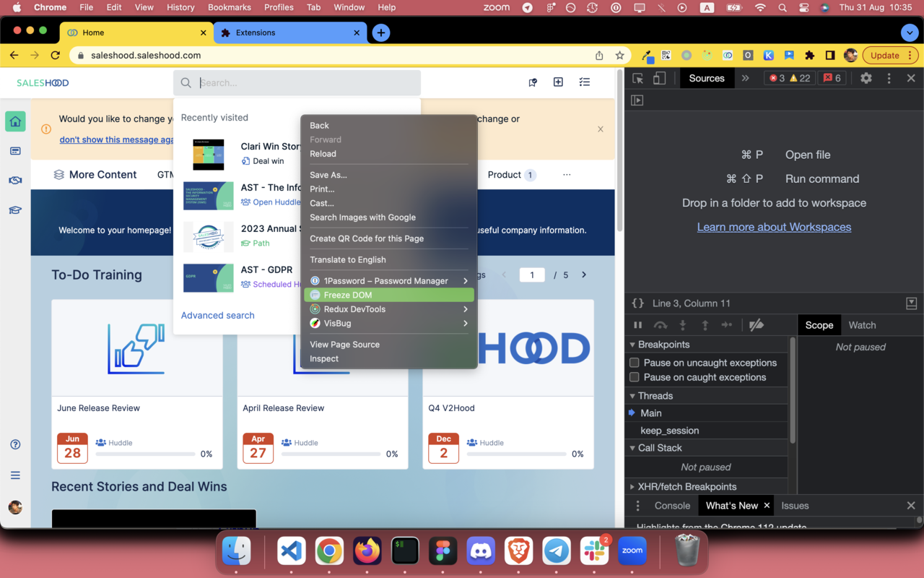
Task: Click the April Release Review progress bar
Action: tap(331, 454)
